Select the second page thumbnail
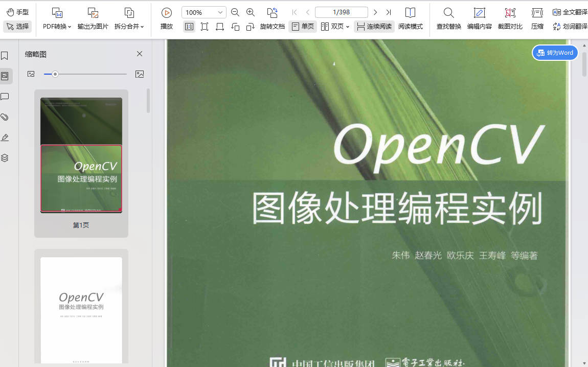The image size is (588, 367). (x=81, y=310)
